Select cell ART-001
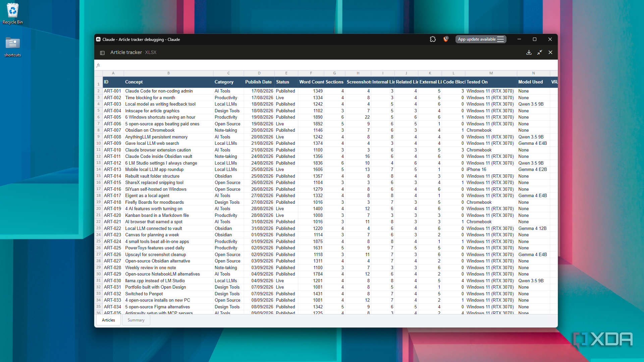The image size is (644, 362). point(113,91)
